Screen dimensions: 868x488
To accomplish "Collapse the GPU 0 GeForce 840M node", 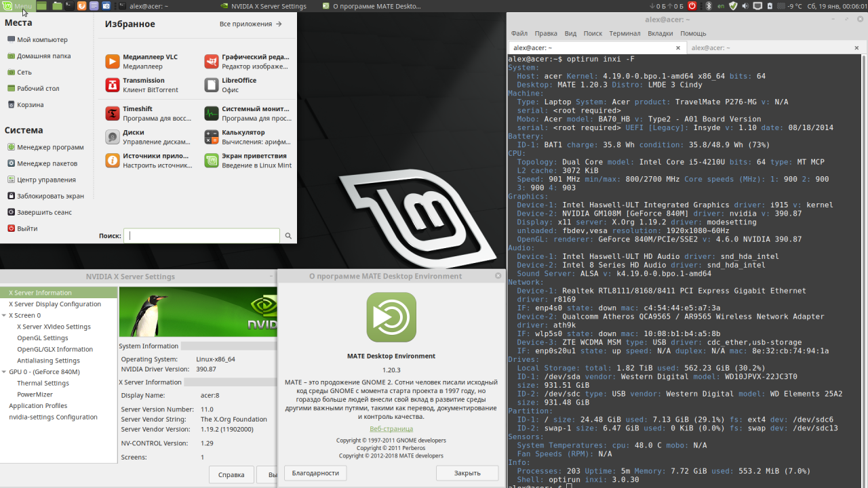I will click(4, 372).
